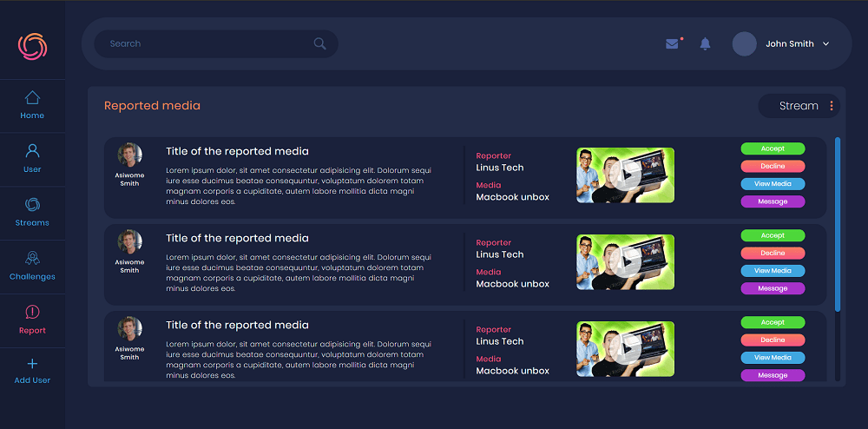
Task: Click the app logo in sidebar
Action: coord(32,46)
